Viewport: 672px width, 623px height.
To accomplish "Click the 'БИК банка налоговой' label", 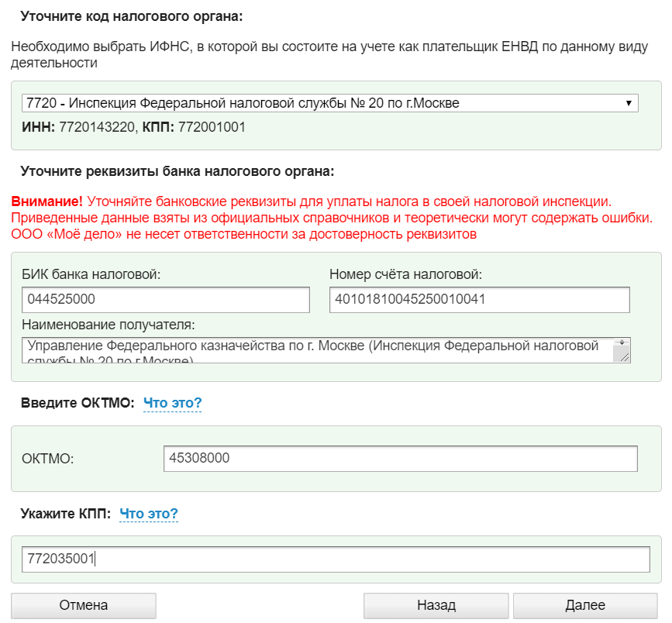I will 91,274.
